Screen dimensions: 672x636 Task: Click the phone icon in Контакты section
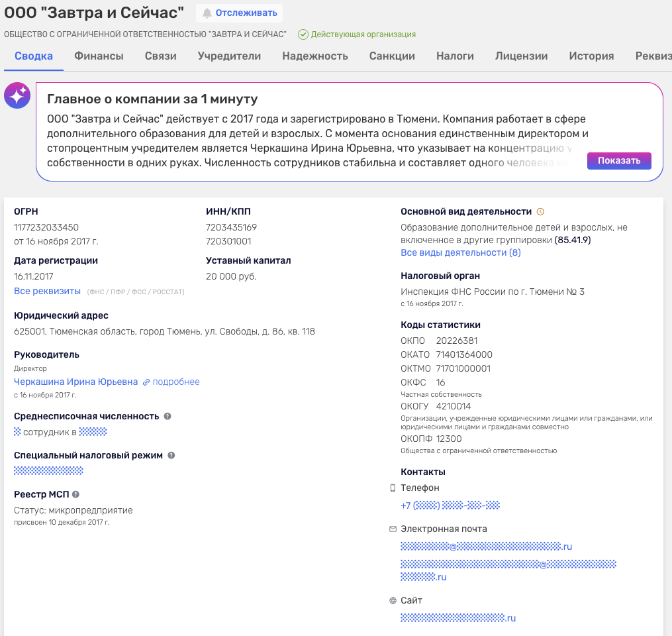pyautogui.click(x=393, y=487)
